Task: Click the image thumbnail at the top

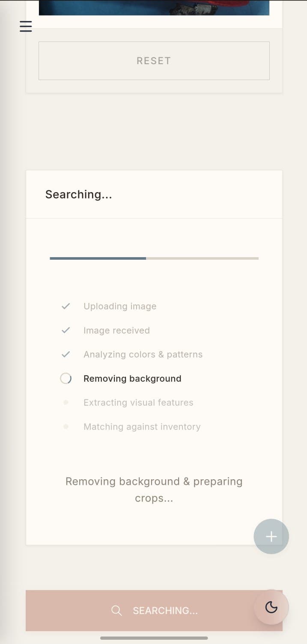Action: click(x=154, y=7)
